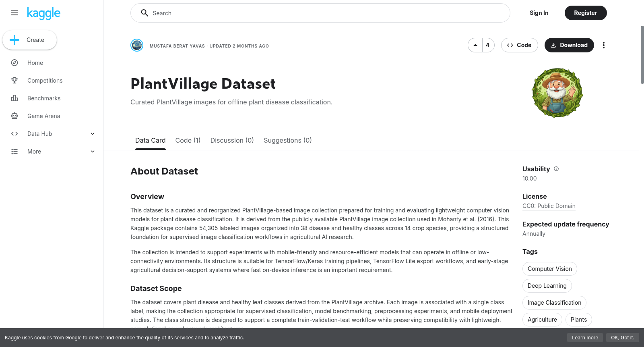The width and height of the screenshot is (644, 347).
Task: Switch to the Code (1) tab
Action: click(x=188, y=140)
